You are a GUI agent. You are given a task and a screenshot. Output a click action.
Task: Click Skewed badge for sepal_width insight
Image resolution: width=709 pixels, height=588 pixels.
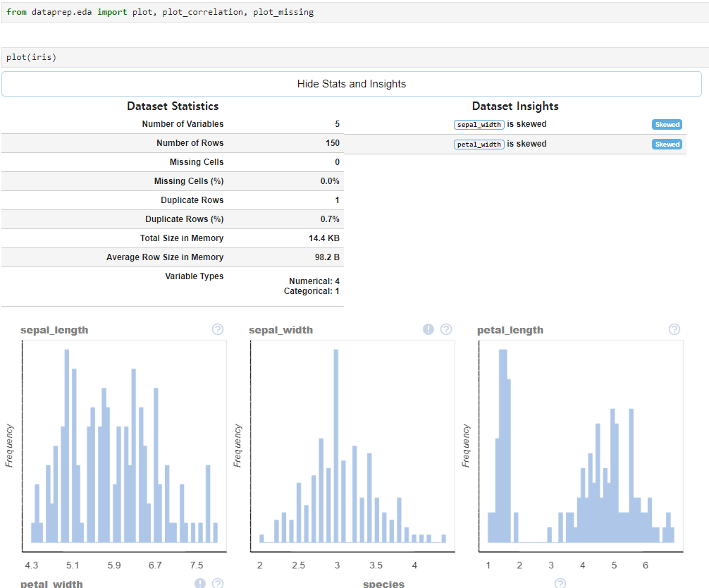tap(667, 124)
